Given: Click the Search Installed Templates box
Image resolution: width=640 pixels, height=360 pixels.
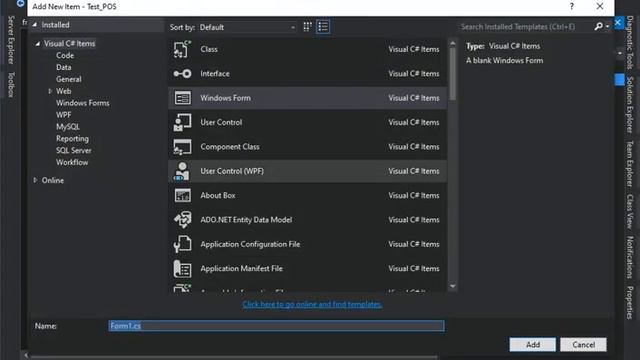Looking at the screenshot, I should 526,27.
